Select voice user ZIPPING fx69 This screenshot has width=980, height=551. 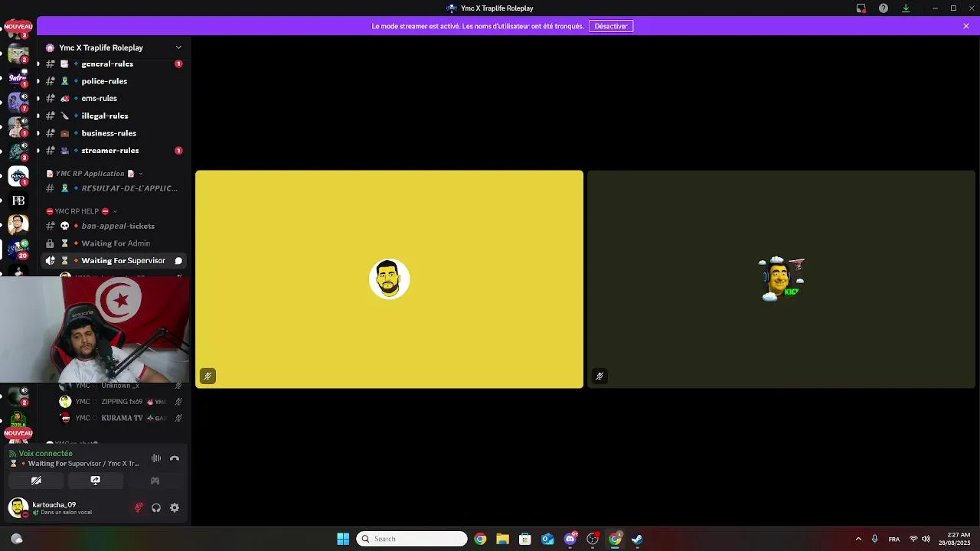pos(121,402)
